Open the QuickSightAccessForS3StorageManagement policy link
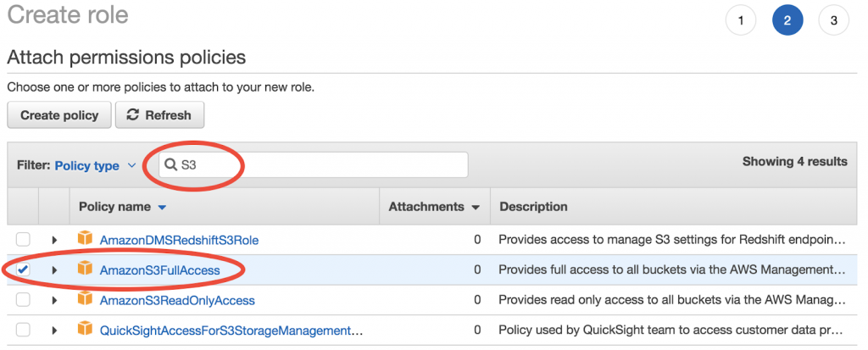 click(x=231, y=331)
